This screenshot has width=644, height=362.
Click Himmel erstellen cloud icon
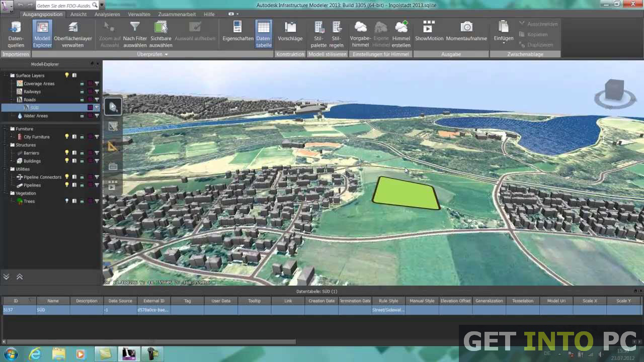pyautogui.click(x=401, y=27)
